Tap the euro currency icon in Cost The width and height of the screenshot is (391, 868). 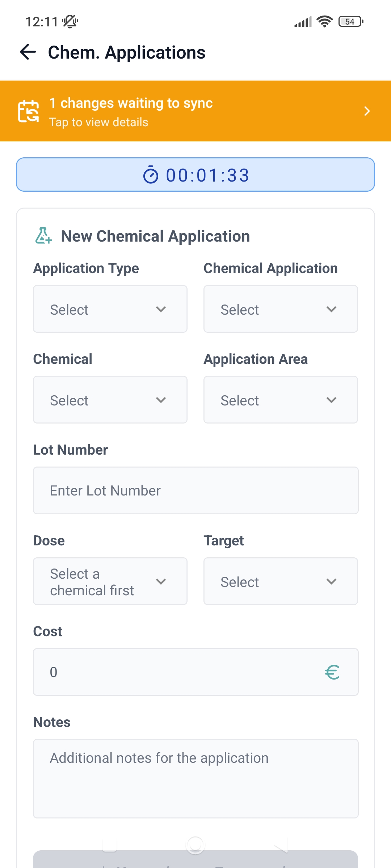tap(332, 672)
